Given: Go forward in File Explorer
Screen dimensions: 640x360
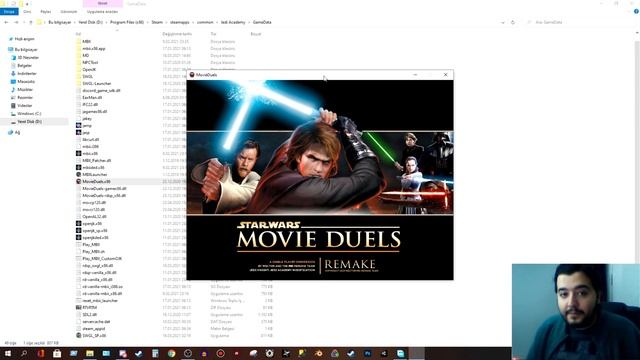Looking at the screenshot, I should [16, 22].
